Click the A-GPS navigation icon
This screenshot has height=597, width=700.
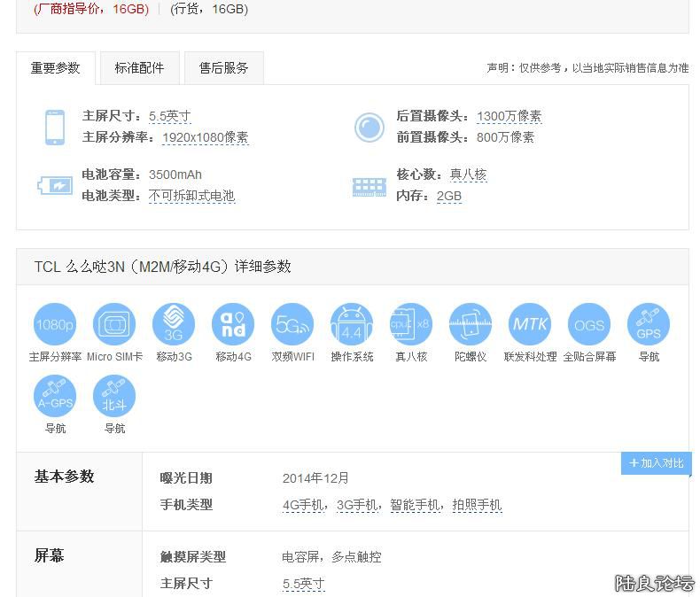click(x=55, y=396)
